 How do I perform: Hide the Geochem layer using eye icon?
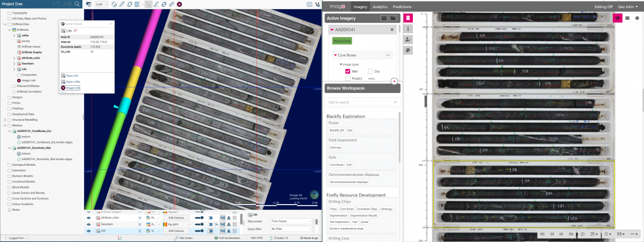click(x=88, y=224)
